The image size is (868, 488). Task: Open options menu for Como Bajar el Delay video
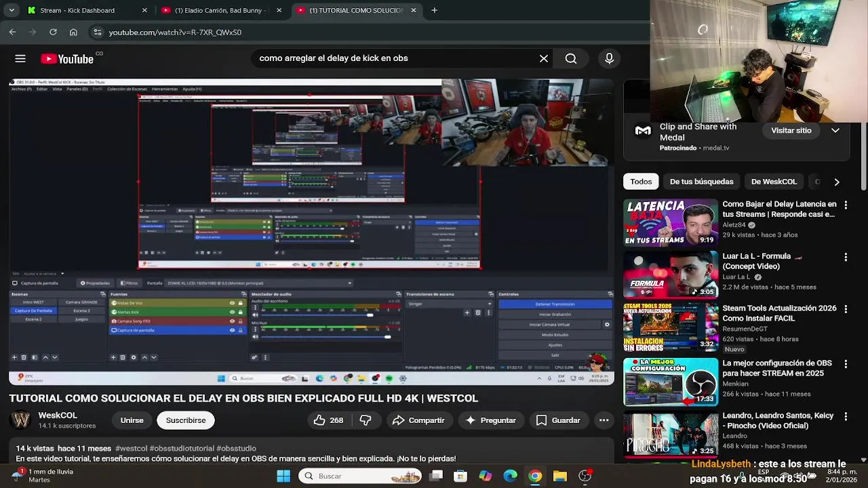click(846, 205)
